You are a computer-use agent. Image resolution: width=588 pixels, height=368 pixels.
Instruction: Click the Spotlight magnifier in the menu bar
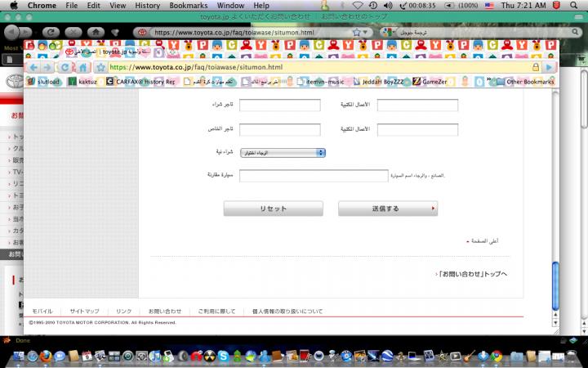coord(577,5)
